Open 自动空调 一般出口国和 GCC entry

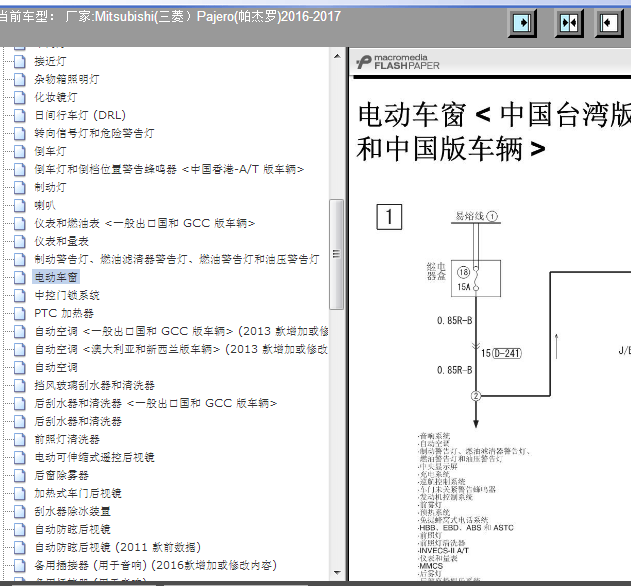pos(181,331)
